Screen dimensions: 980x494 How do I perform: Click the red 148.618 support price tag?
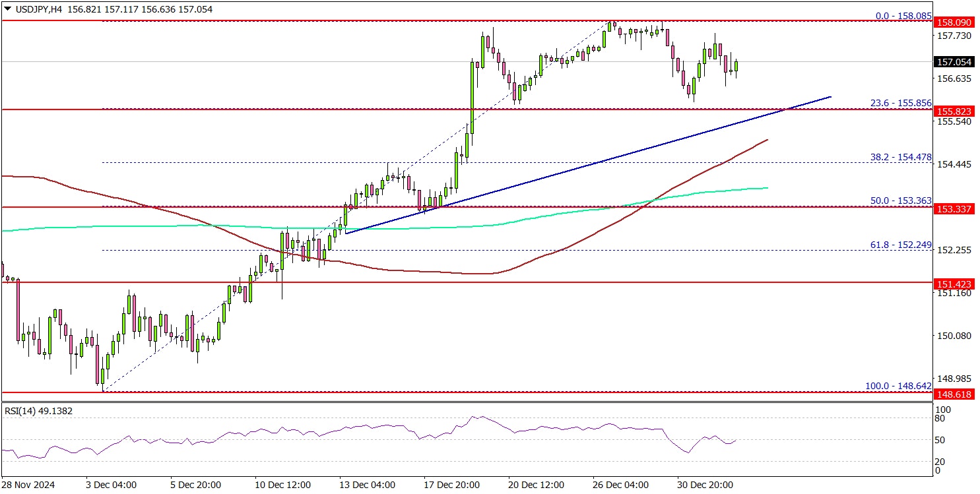coord(955,393)
